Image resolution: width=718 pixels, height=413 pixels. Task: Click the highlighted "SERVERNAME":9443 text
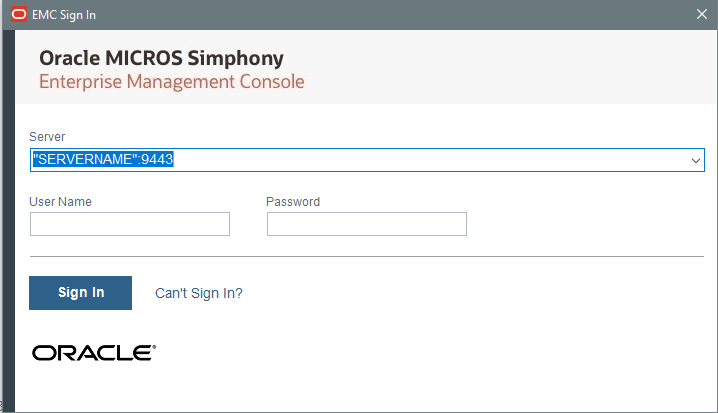coord(104,160)
